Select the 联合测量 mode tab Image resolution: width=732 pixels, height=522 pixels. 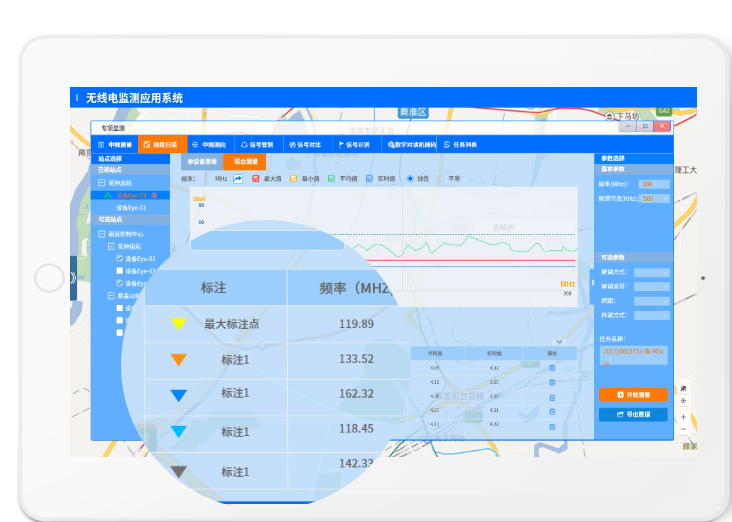coord(245,161)
